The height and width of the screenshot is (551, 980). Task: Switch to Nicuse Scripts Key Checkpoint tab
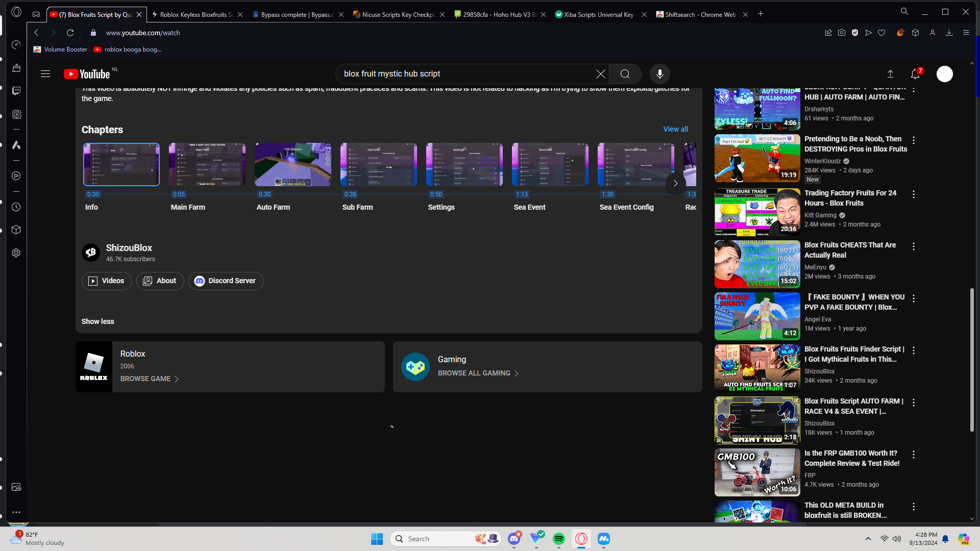click(399, 14)
